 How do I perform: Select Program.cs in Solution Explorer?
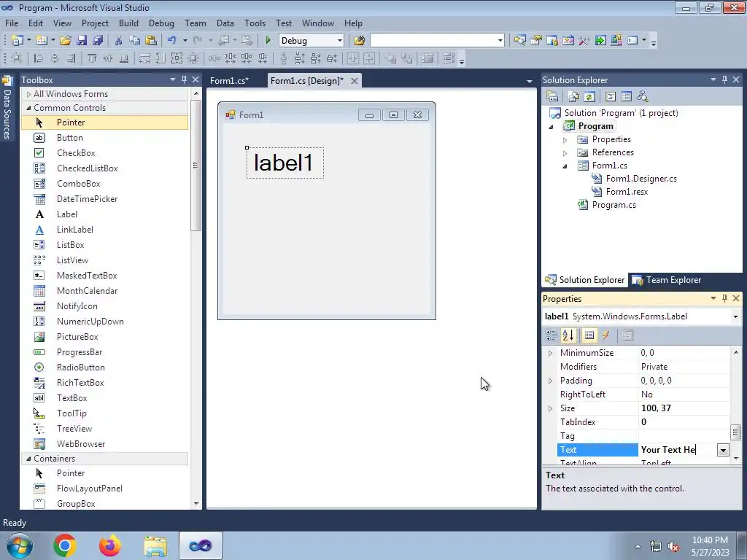click(614, 205)
